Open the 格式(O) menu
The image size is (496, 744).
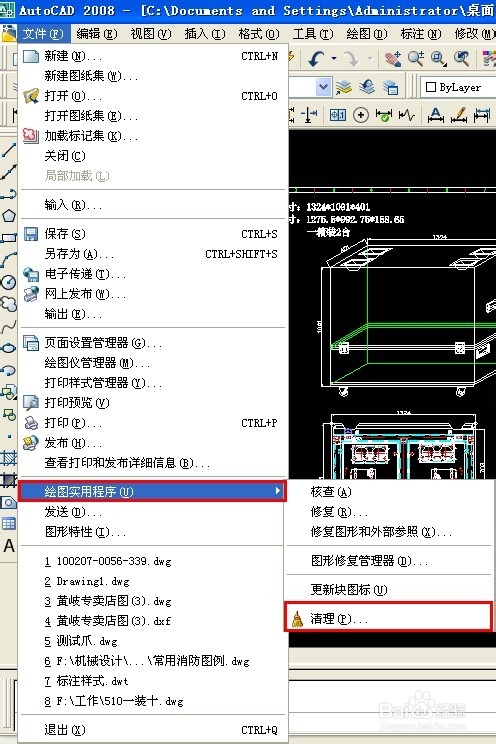(x=259, y=34)
